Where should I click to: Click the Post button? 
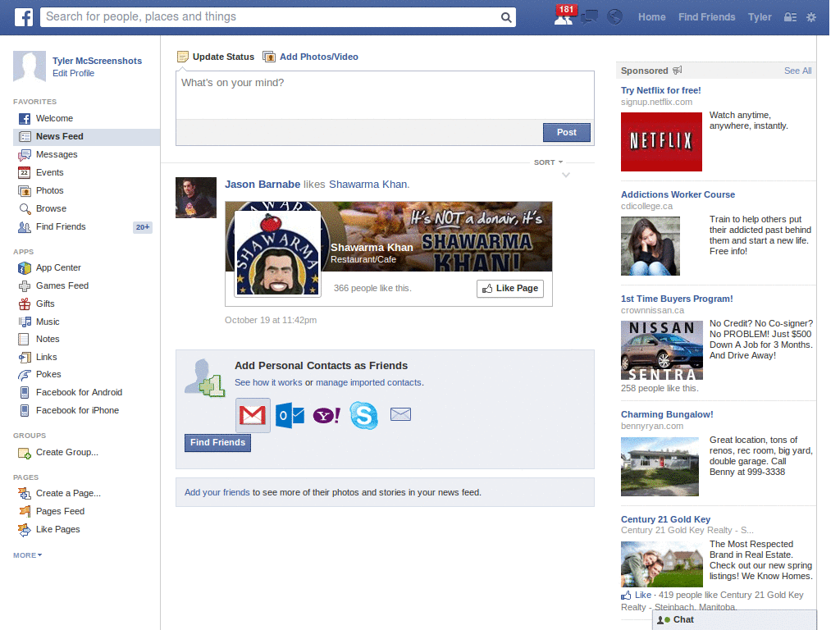(566, 132)
